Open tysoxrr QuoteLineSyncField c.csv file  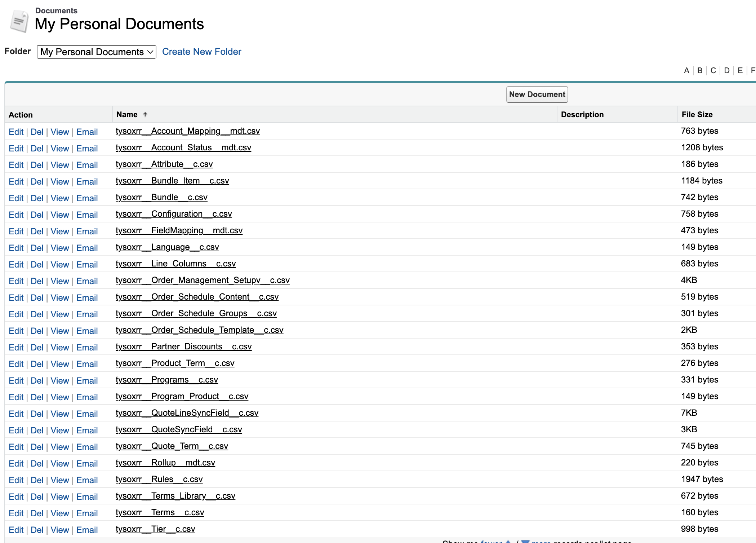point(187,413)
